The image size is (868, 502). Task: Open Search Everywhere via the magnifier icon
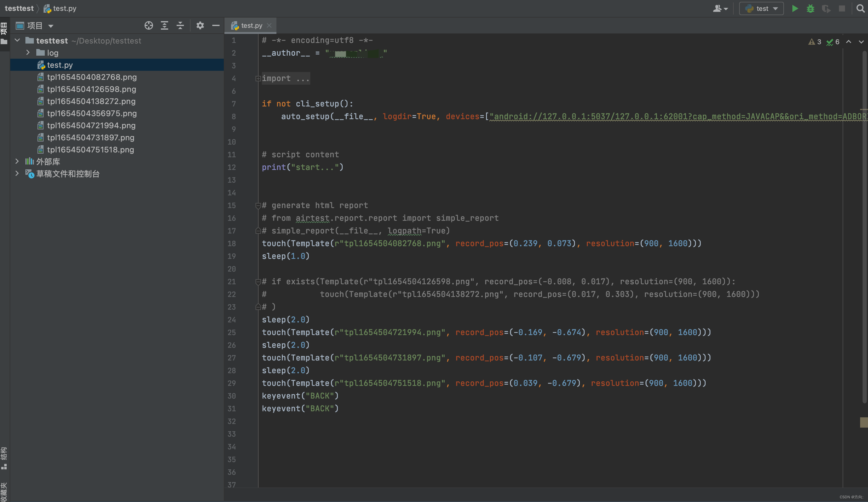pyautogui.click(x=860, y=8)
